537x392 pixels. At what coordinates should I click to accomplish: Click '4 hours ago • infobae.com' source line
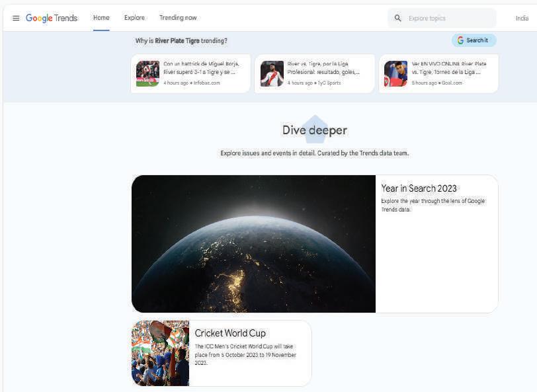(191, 83)
